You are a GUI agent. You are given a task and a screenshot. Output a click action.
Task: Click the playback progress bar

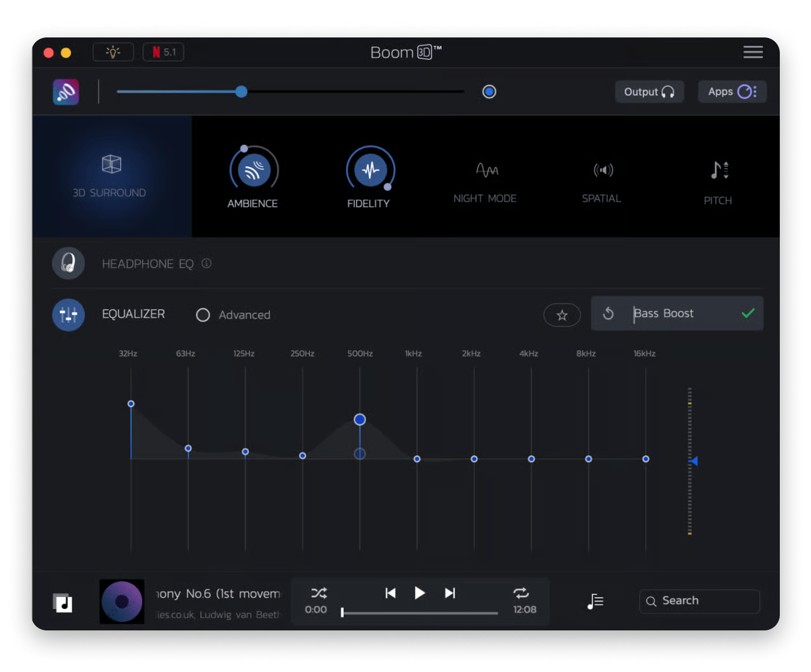coord(420,613)
